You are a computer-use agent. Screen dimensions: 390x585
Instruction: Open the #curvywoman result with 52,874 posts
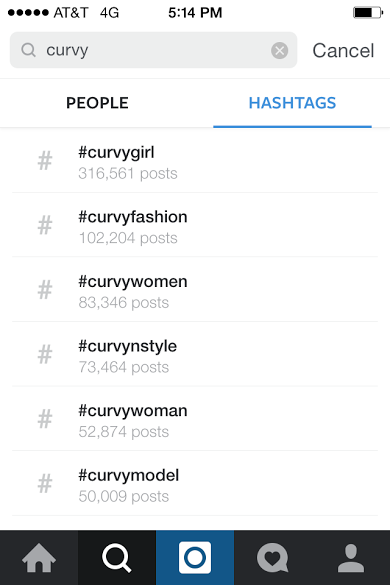click(x=195, y=419)
